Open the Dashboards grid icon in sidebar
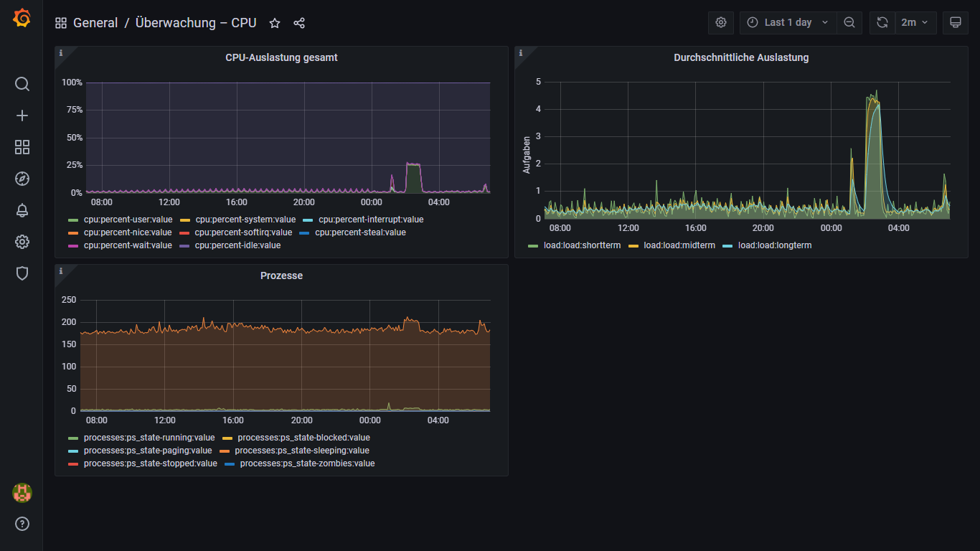This screenshot has height=551, width=980. (x=22, y=147)
